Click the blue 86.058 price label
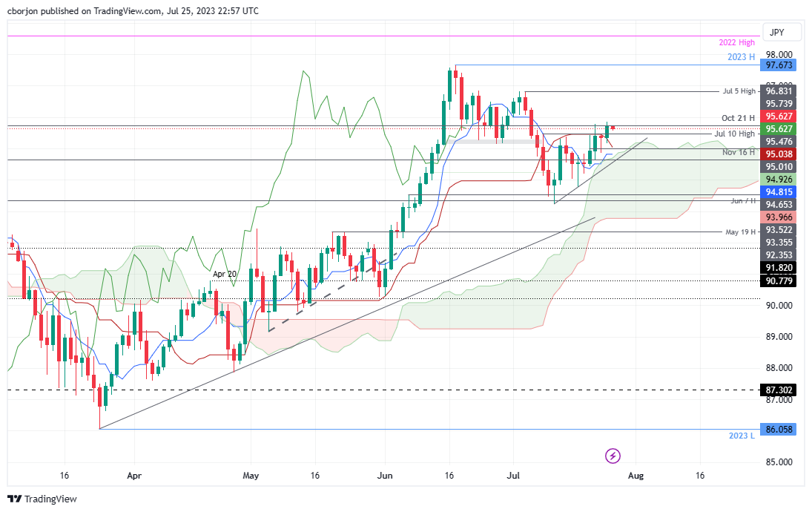 point(779,430)
